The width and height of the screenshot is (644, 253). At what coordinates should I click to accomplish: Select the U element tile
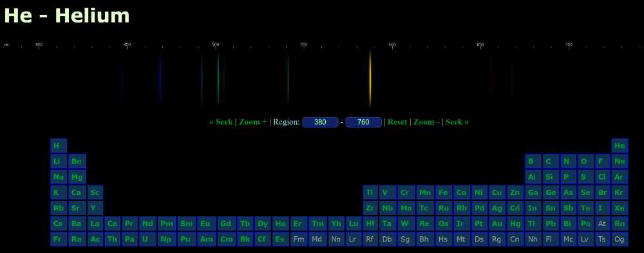click(x=147, y=239)
